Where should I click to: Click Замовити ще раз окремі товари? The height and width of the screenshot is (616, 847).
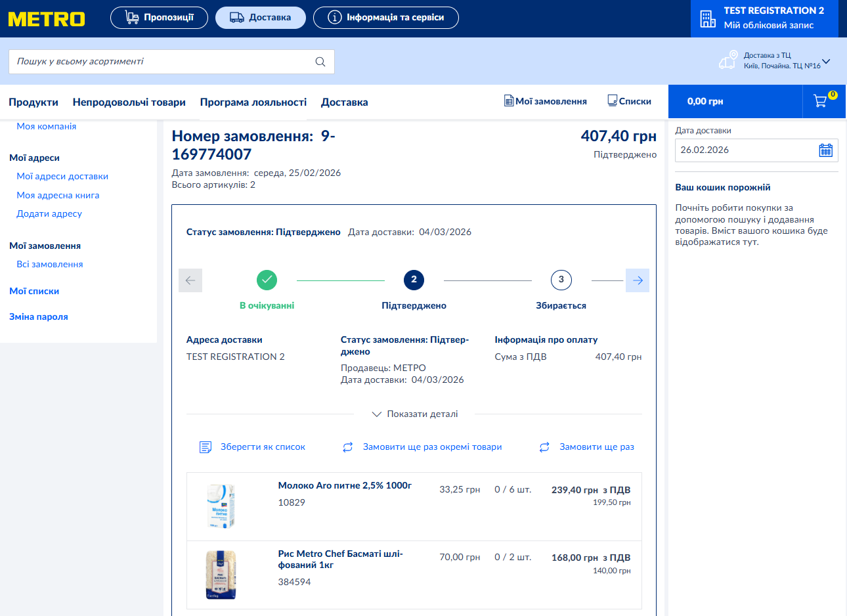(x=432, y=447)
